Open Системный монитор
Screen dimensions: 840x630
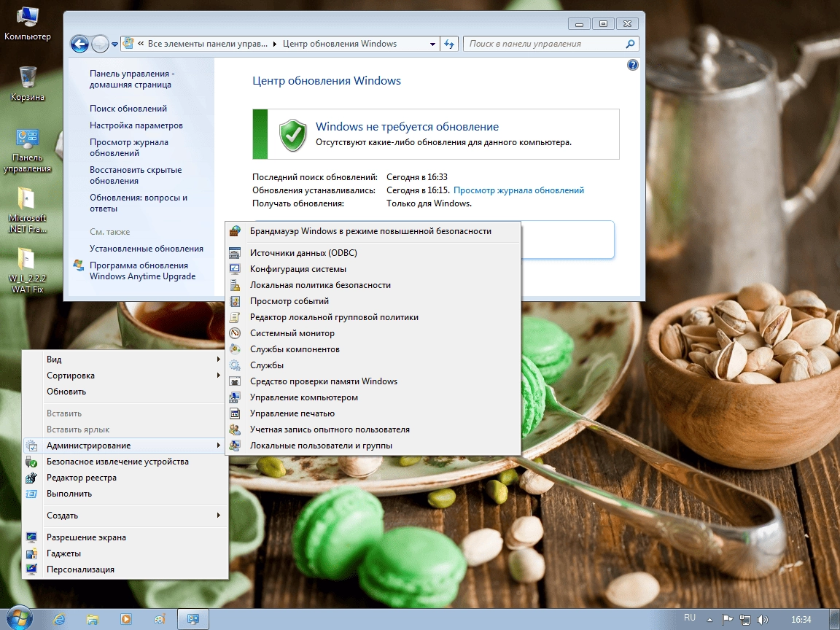click(373, 333)
